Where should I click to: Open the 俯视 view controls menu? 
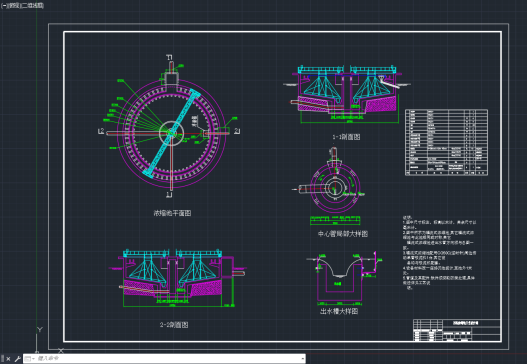click(13, 6)
